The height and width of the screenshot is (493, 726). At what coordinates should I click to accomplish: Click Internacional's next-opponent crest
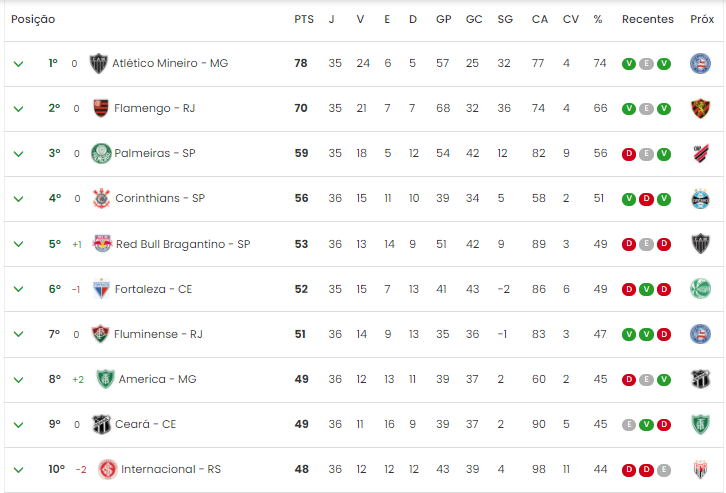point(700,470)
